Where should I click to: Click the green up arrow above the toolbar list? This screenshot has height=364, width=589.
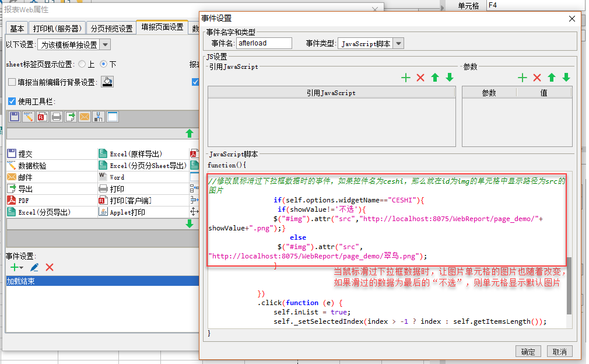(x=189, y=134)
